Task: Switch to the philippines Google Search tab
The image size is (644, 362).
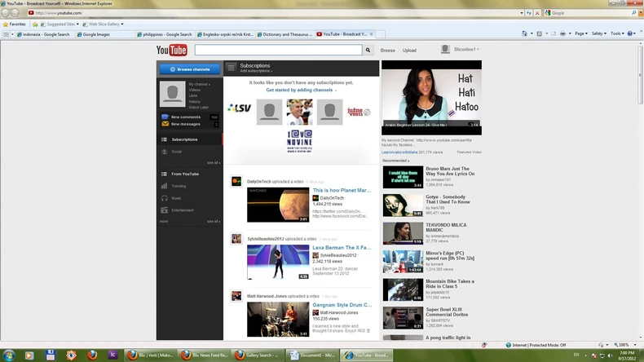Action: [x=165, y=34]
